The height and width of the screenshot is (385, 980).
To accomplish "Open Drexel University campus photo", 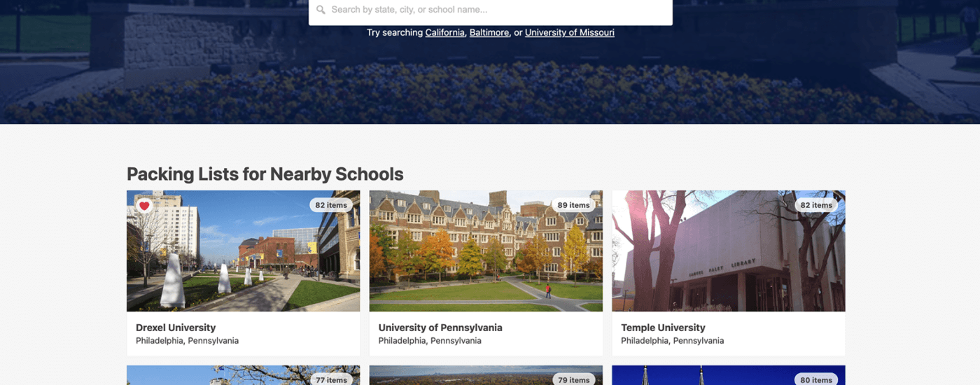I will [x=243, y=251].
